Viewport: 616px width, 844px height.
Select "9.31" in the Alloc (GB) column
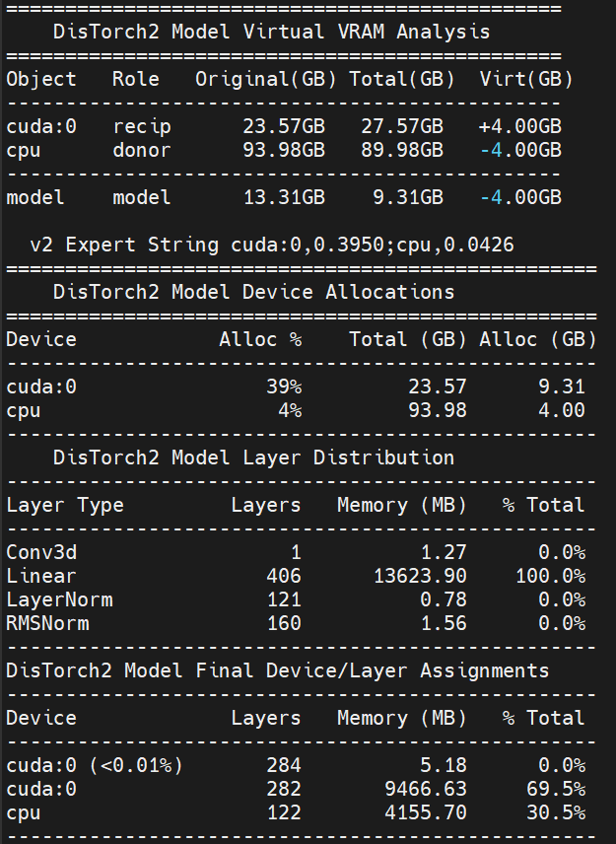[x=561, y=387]
